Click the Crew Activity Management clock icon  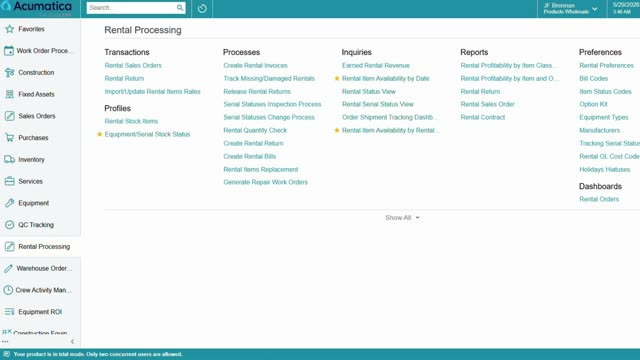[x=8, y=290]
